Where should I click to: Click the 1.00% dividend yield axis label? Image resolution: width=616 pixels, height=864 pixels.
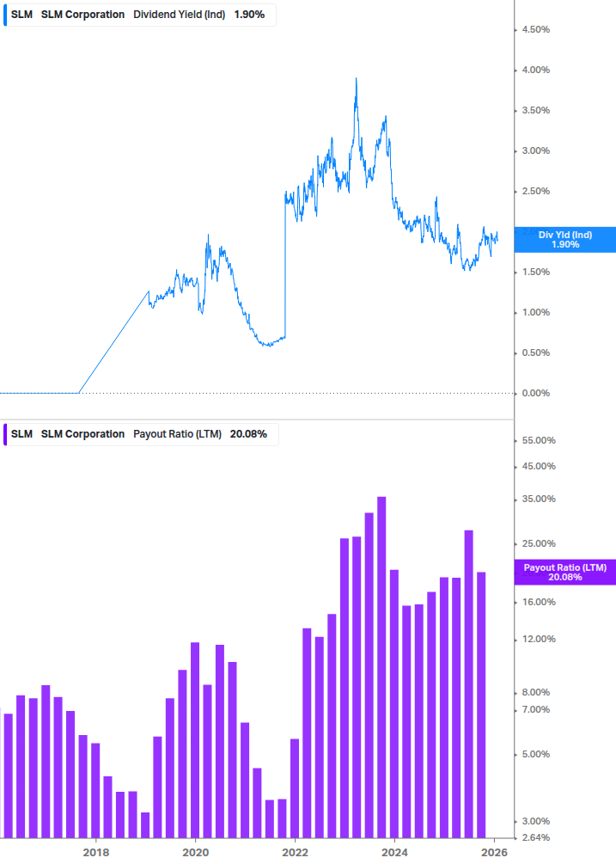pos(535,312)
